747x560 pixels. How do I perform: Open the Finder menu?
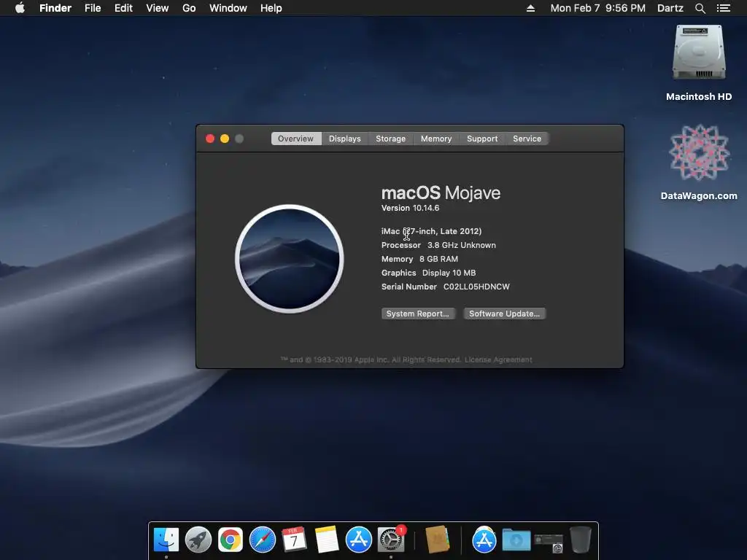55,8
